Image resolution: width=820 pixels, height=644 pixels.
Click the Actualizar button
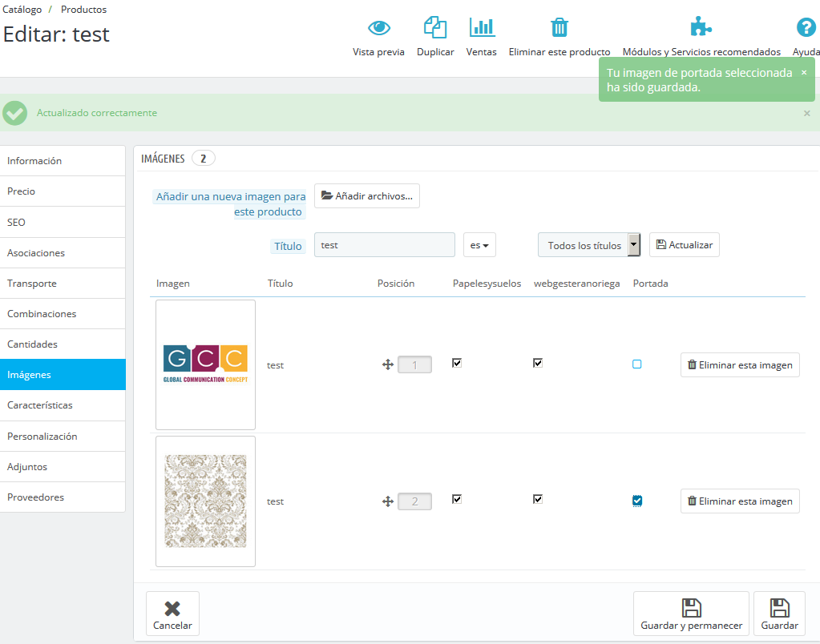tap(685, 244)
